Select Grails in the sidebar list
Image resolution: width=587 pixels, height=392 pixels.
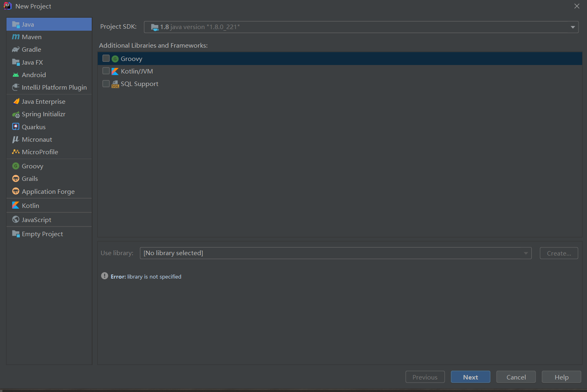[x=49, y=178]
